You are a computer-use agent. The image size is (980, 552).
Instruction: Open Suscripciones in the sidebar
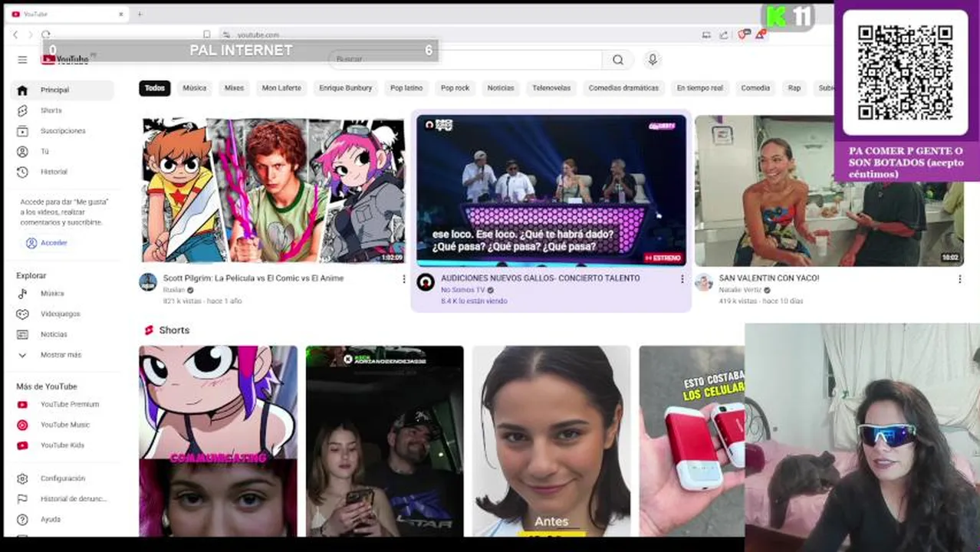pos(63,131)
